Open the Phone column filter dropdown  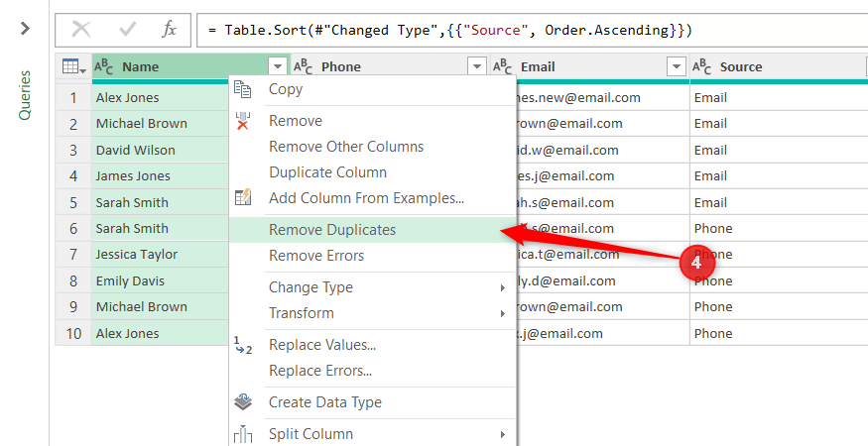tap(476, 67)
